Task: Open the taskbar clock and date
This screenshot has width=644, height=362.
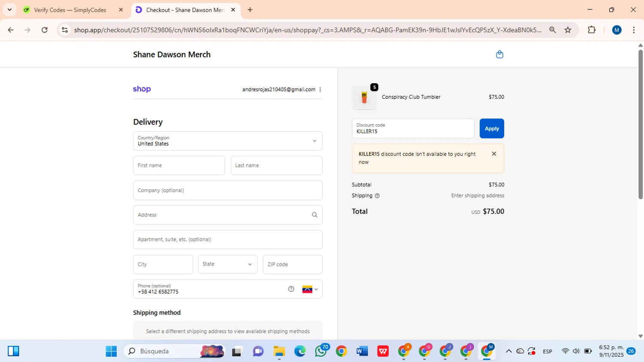Action: pyautogui.click(x=611, y=351)
